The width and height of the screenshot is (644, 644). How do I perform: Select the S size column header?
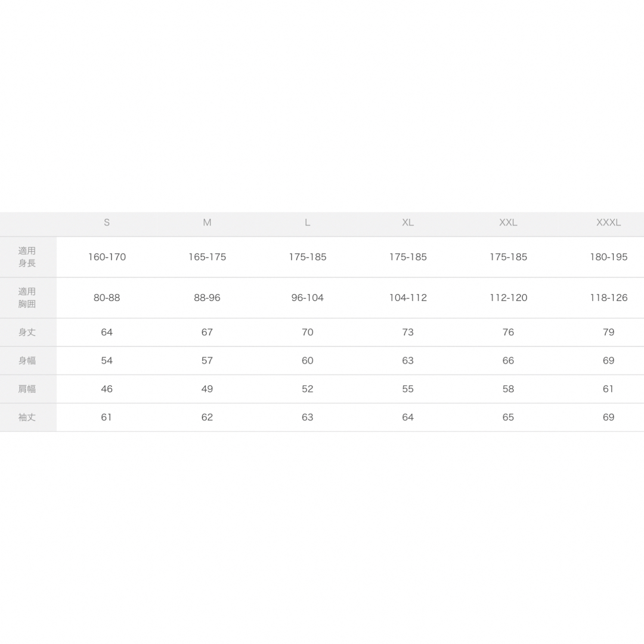(107, 222)
